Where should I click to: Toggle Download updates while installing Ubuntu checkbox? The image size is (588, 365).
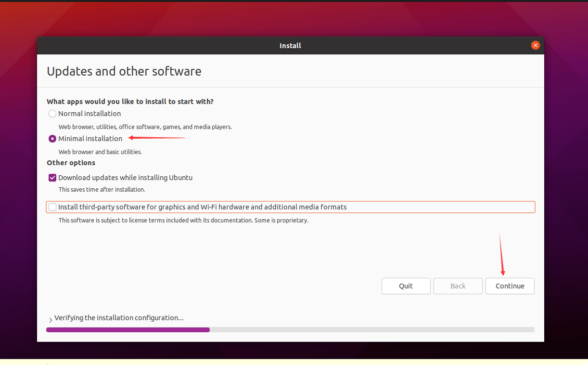52,178
